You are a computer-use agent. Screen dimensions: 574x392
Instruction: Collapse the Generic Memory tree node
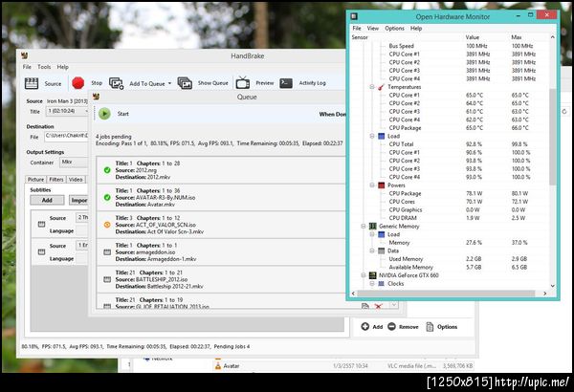[364, 227]
